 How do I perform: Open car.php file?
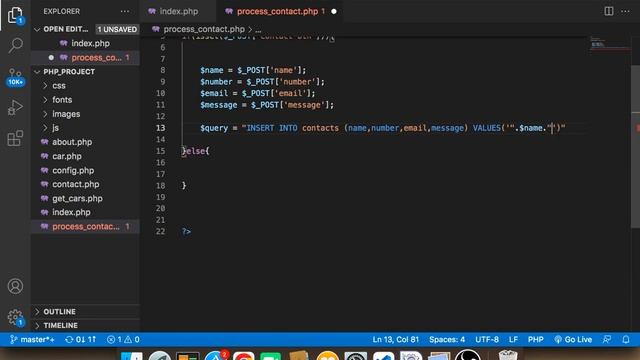pyautogui.click(x=67, y=156)
